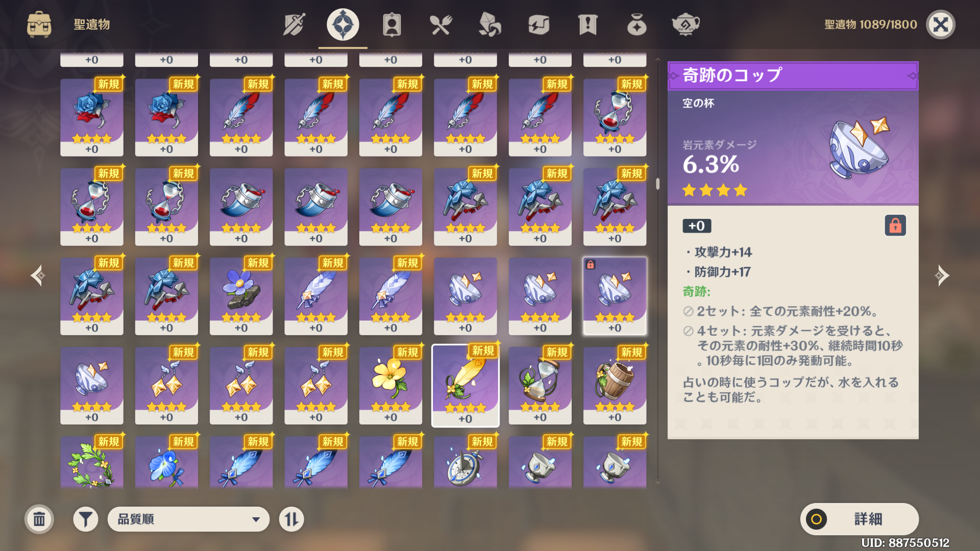Switch to the Food tab icon

[440, 24]
